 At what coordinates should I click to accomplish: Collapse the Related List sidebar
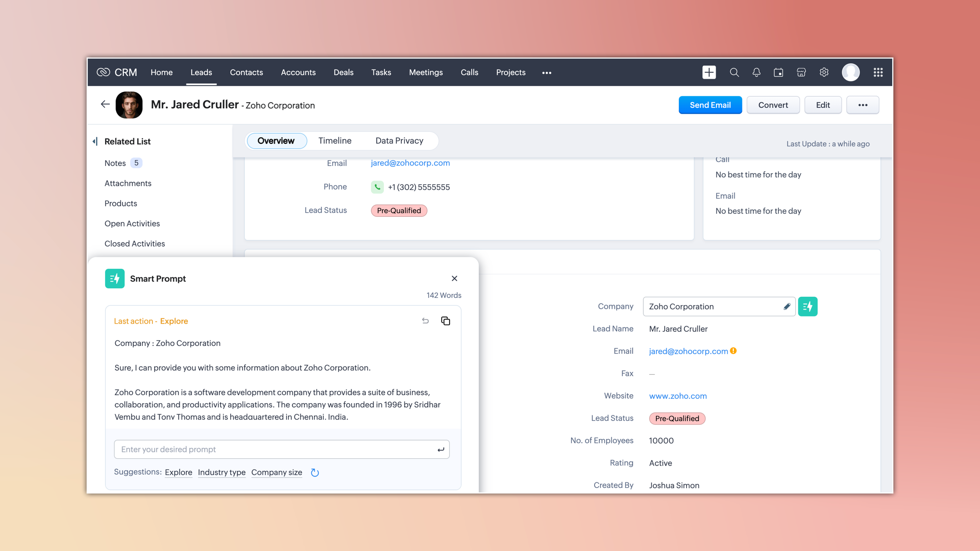click(95, 141)
